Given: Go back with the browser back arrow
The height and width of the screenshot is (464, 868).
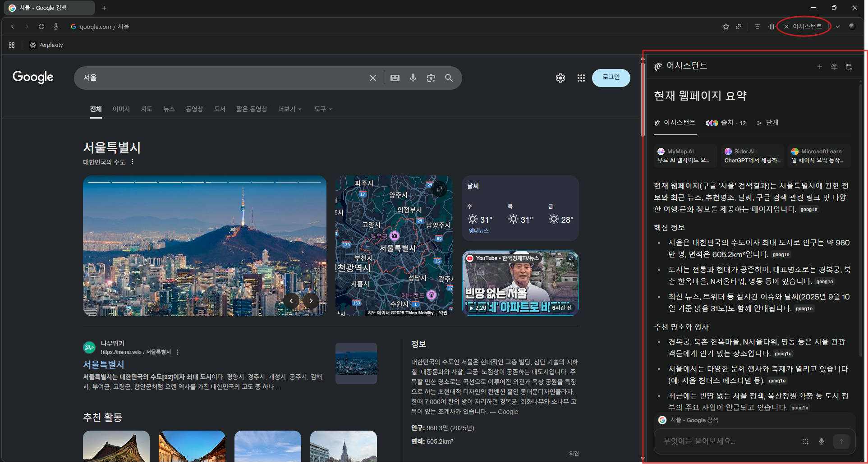Looking at the screenshot, I should [x=13, y=27].
